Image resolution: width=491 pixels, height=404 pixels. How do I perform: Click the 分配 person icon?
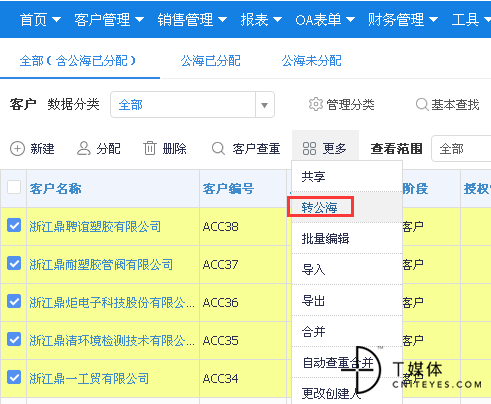pos(84,149)
